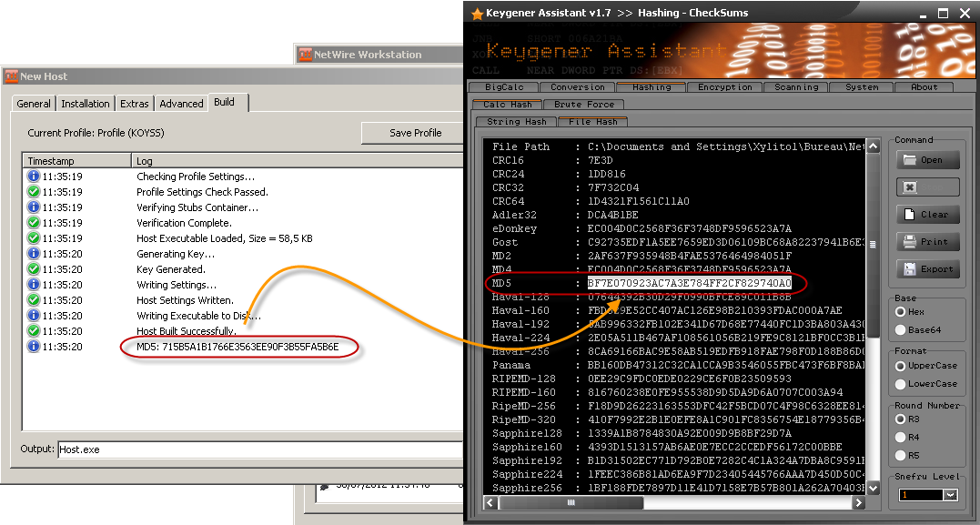Click the info icon beside MD5 log entry
Viewport: 980px width, 525px height.
click(33, 347)
